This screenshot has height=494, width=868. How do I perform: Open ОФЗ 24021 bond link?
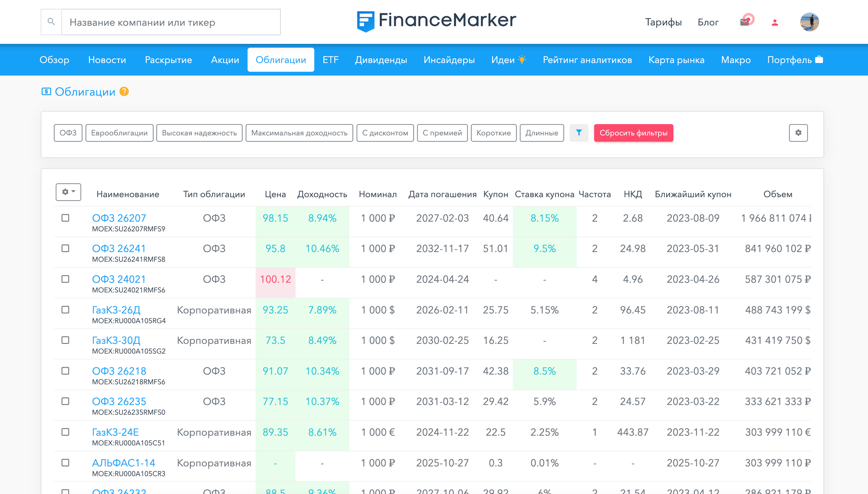119,279
